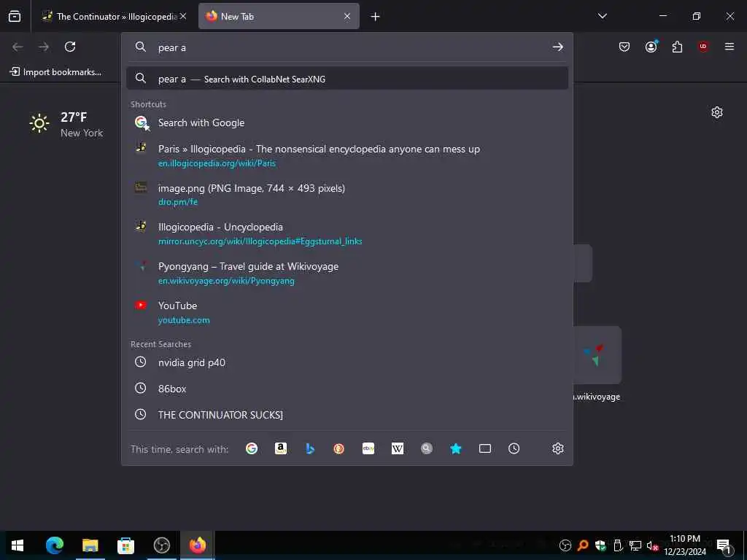This screenshot has width=747, height=560.
Task: Click the address bar input 'pear a'
Action: 348,47
